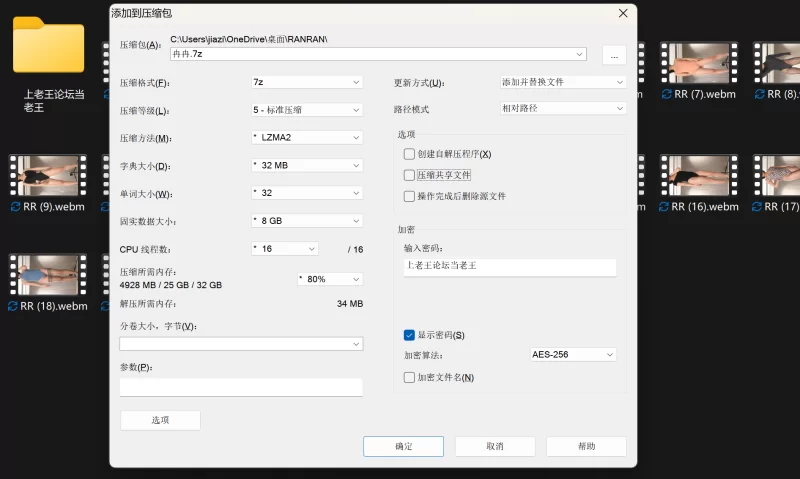
Task: Open the 压缩等级 standard compression dropdown
Action: (x=307, y=110)
